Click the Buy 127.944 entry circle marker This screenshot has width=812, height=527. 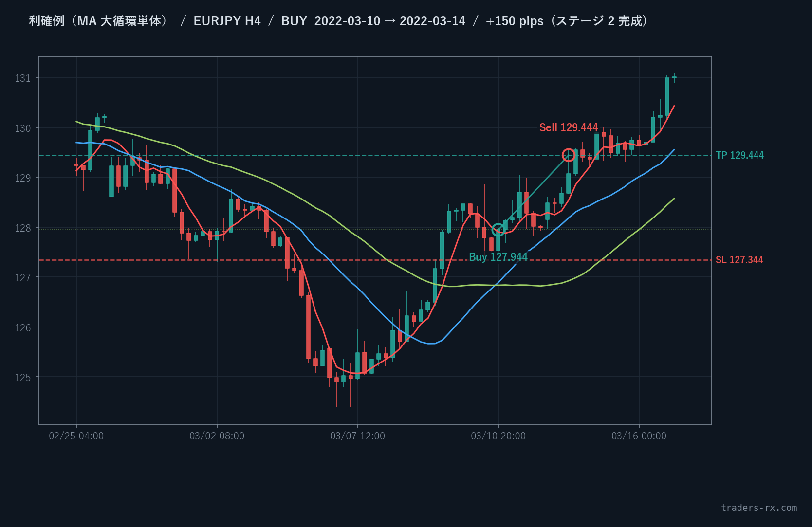(498, 230)
